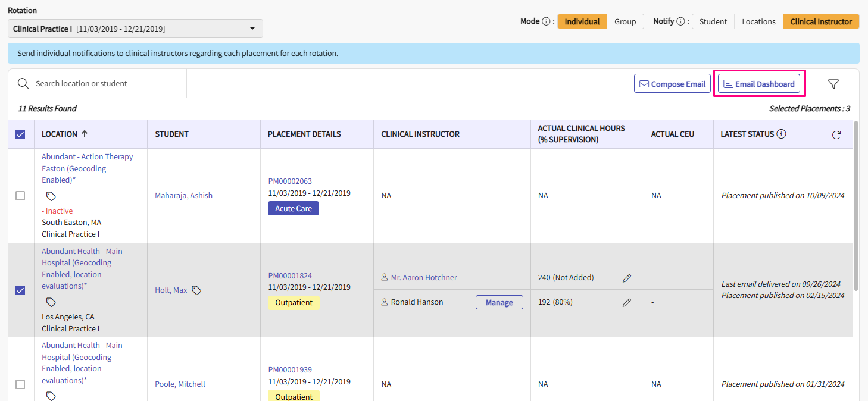The image size is (868, 401).
Task: Sort by Location column arrow
Action: (x=85, y=134)
